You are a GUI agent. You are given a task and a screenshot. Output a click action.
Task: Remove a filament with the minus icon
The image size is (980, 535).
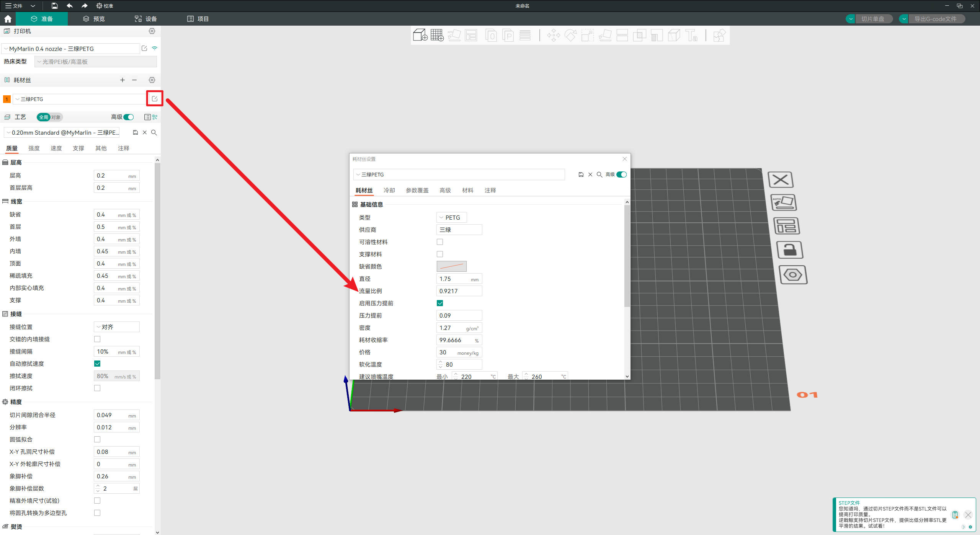pyautogui.click(x=134, y=80)
